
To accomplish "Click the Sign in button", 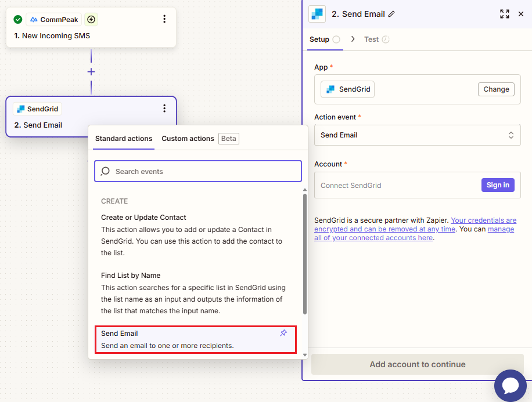I will (x=498, y=185).
